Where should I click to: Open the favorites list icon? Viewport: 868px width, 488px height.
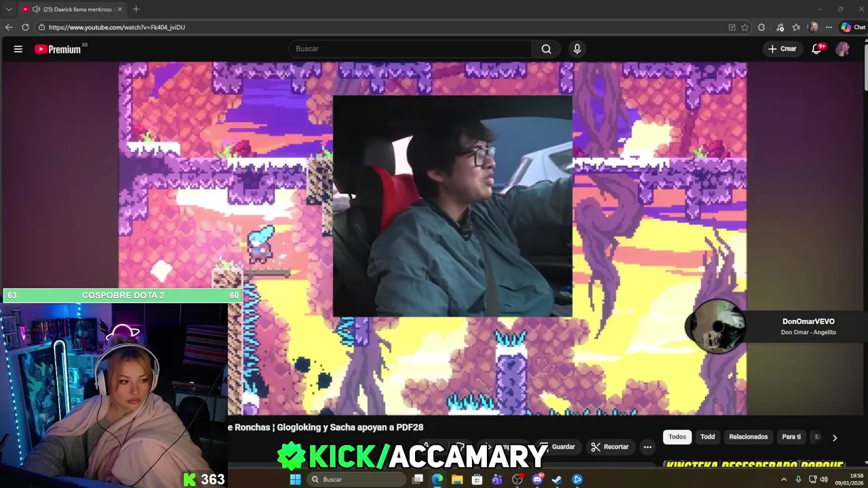pyautogui.click(x=796, y=27)
